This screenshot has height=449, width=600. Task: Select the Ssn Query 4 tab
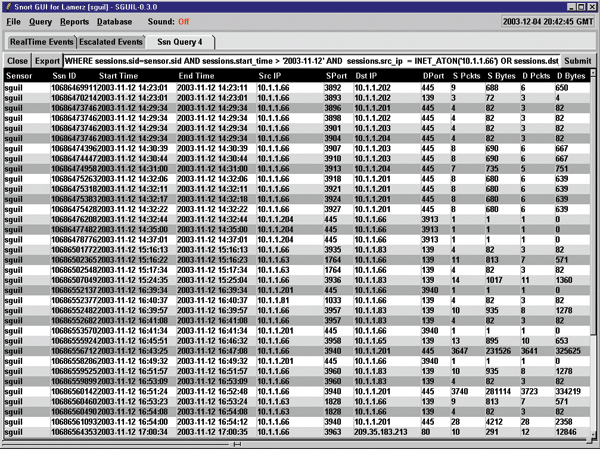[178, 43]
